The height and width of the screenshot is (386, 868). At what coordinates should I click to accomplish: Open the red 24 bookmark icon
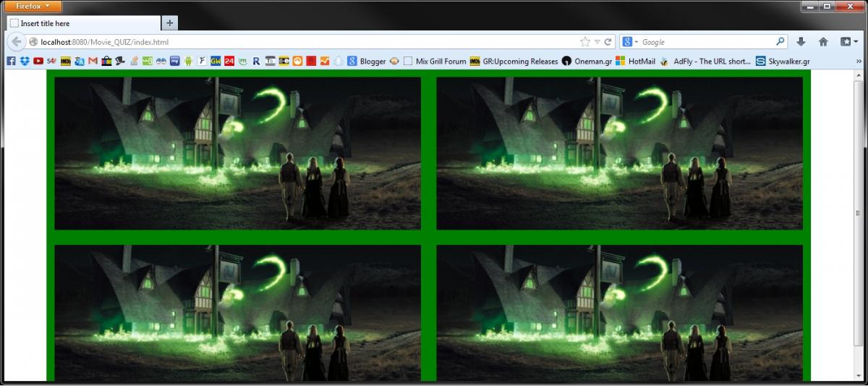[229, 62]
